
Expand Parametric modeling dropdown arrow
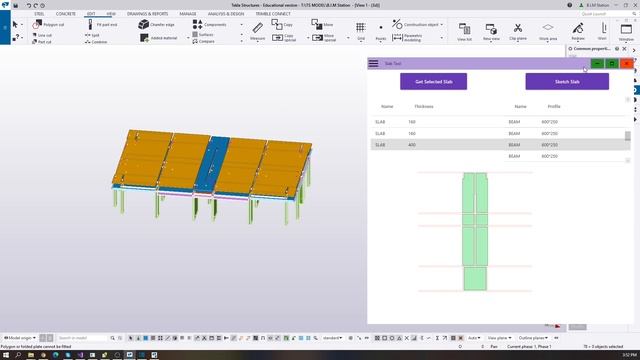(x=442, y=38)
